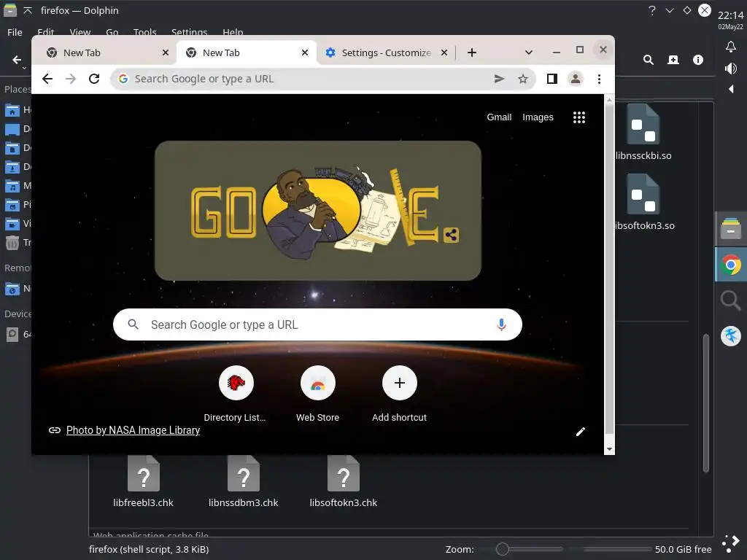The height and width of the screenshot is (560, 747).
Task: Open a new Chrome tab with plus
Action: [x=472, y=52]
